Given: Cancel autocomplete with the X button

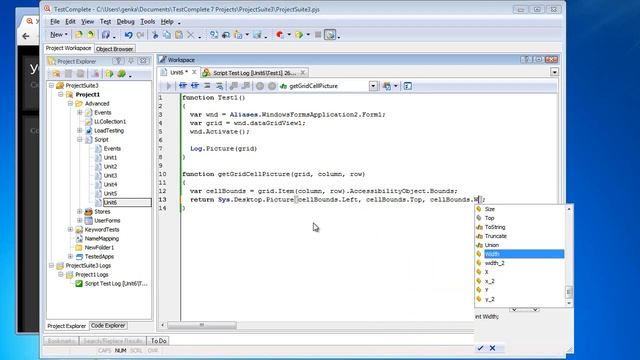Looking at the screenshot, I should coord(492,348).
